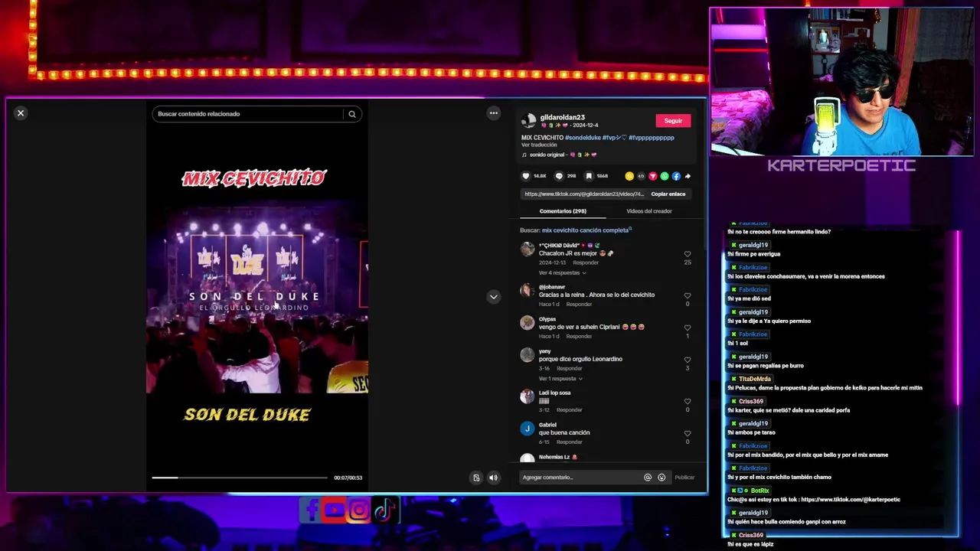Like the porque dice orgullo Leonardino comment
The width and height of the screenshot is (980, 551).
[x=688, y=360]
